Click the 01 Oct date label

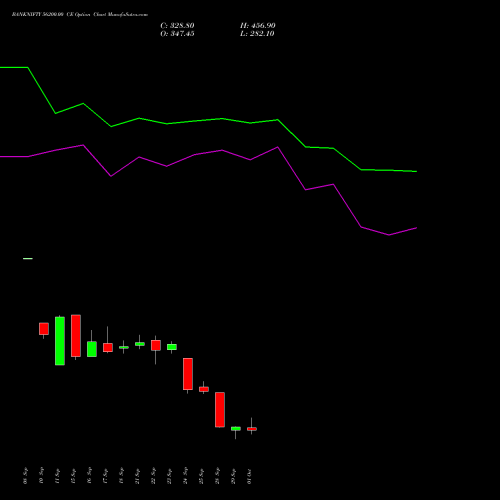point(249,477)
